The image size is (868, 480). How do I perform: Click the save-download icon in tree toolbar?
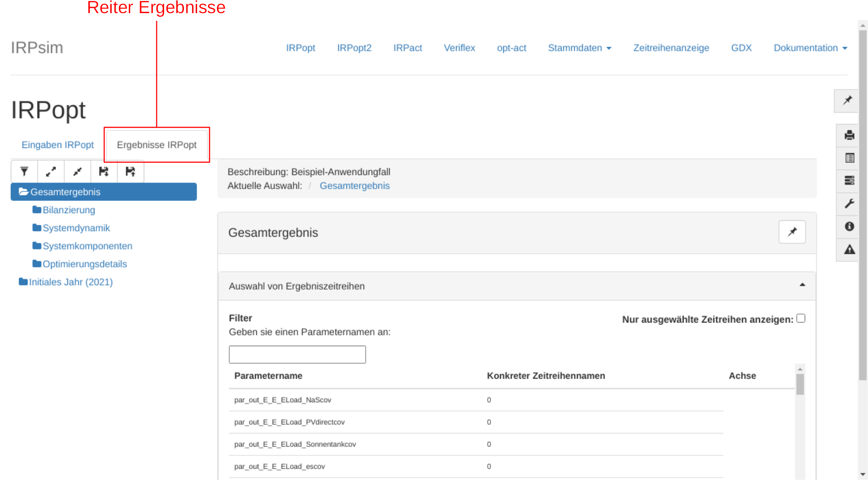click(x=104, y=171)
